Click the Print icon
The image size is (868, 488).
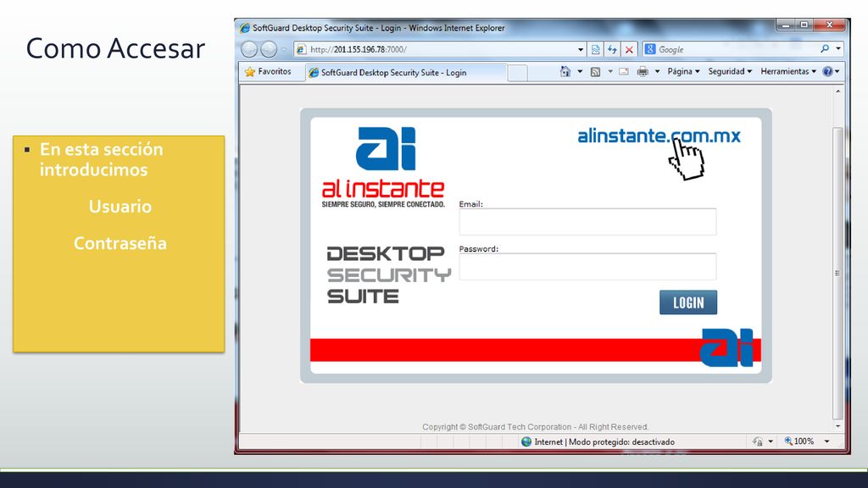[643, 71]
